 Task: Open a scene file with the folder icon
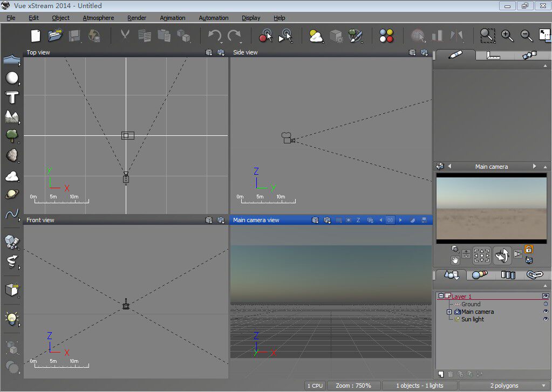coord(55,36)
